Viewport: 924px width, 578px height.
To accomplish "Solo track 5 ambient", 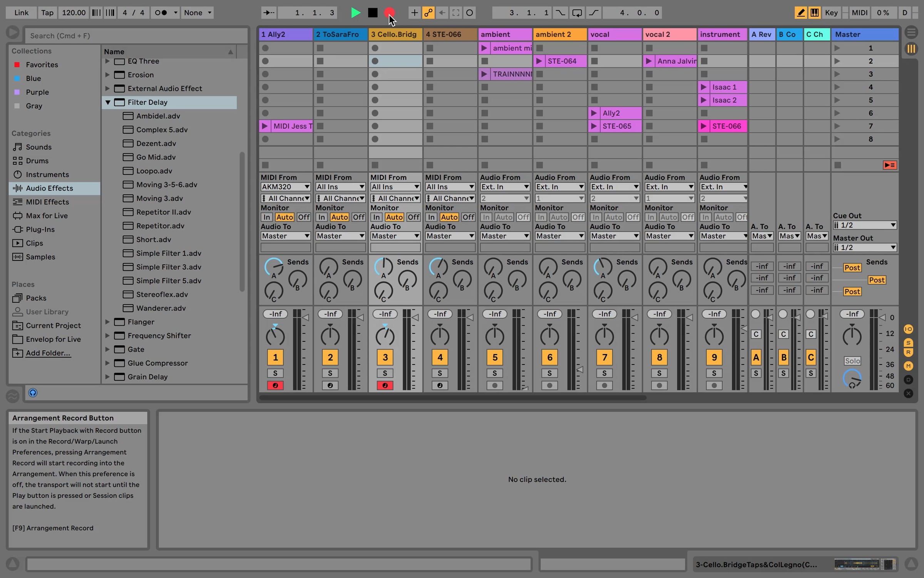I will coord(494,373).
